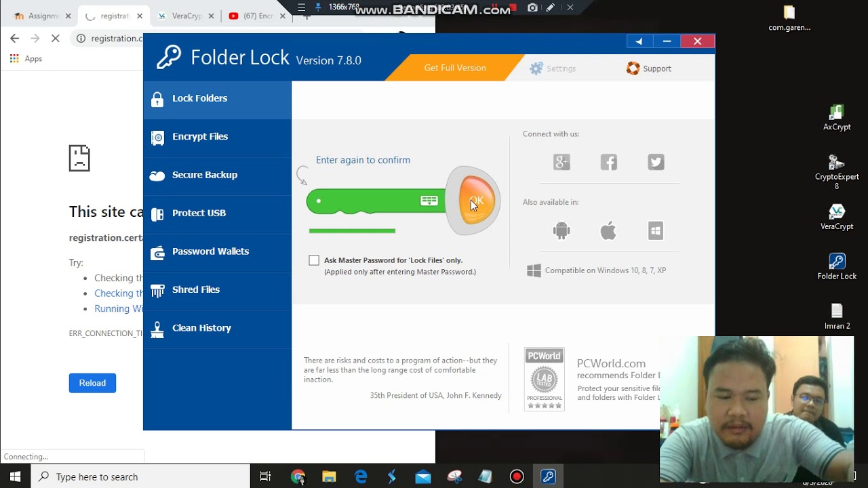Click the Settings gear icon
868x488 pixels.
tap(536, 68)
